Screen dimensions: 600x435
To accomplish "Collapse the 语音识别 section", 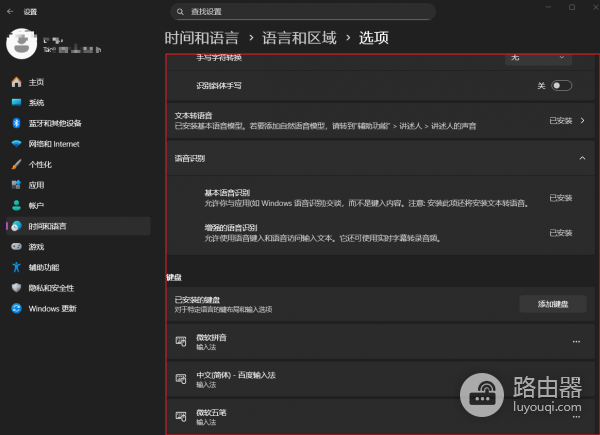I will [x=582, y=158].
